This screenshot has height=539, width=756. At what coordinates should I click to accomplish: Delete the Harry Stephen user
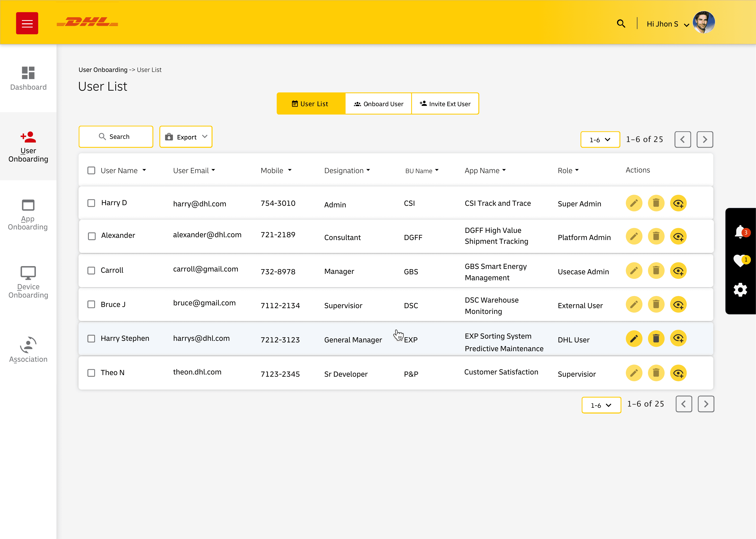[x=656, y=339]
